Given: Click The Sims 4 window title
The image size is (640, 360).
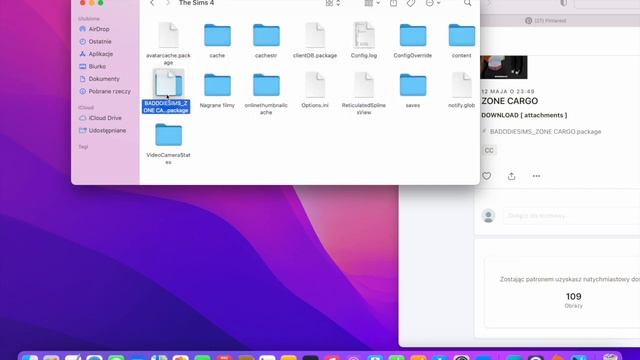Looking at the screenshot, I should point(196,3).
